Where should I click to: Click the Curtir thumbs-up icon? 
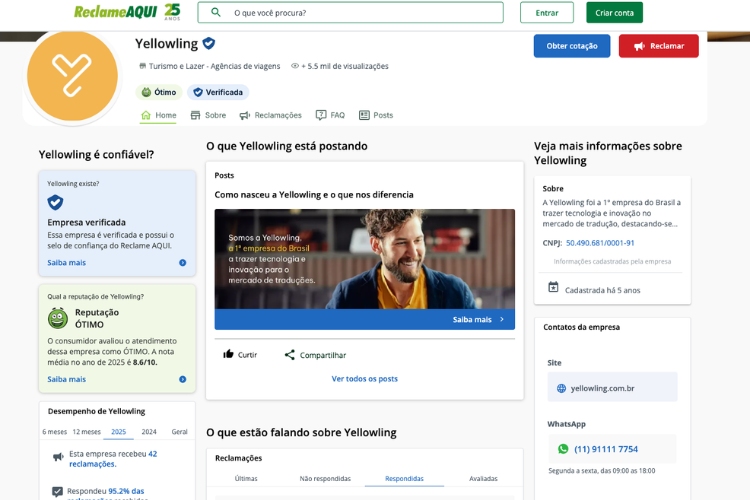coord(228,354)
